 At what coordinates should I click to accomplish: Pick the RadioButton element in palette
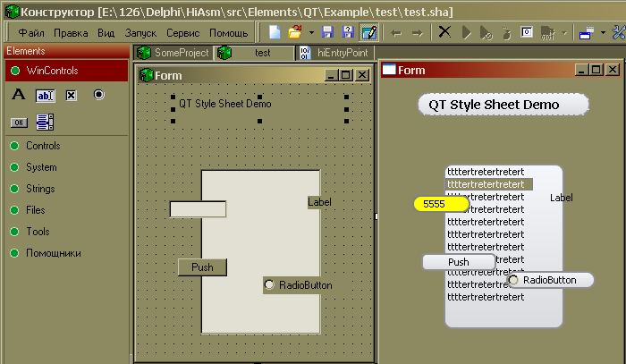pyautogui.click(x=98, y=95)
